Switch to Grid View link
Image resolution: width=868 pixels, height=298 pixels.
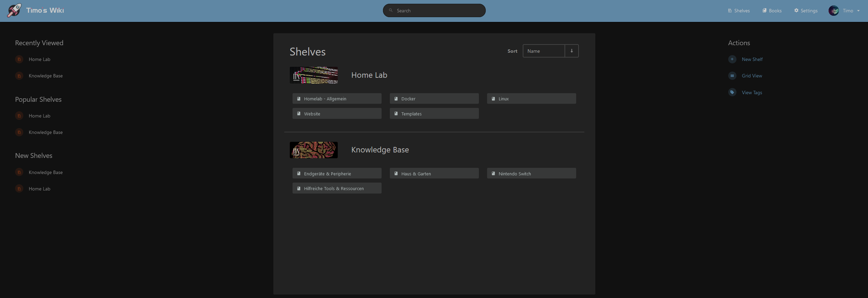[x=752, y=76]
